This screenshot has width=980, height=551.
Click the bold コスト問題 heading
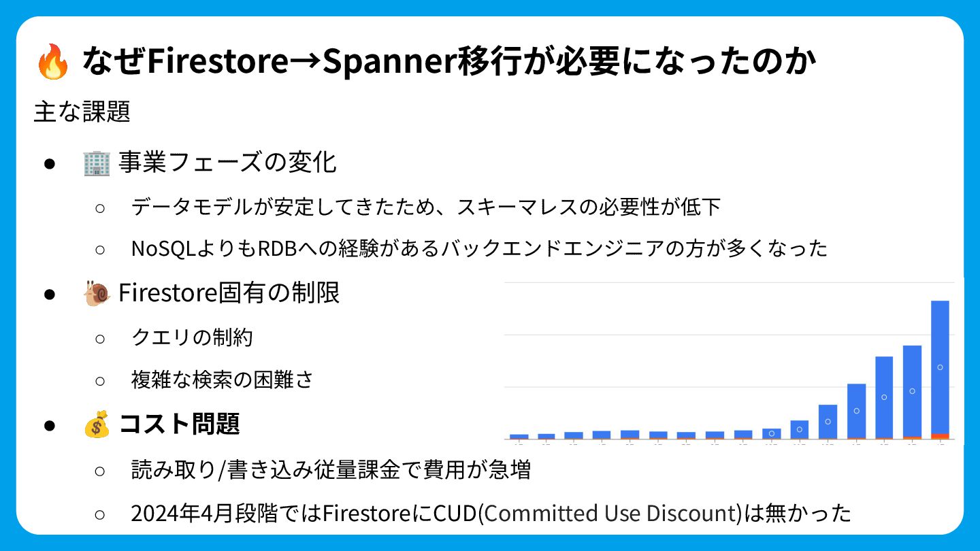tap(179, 424)
